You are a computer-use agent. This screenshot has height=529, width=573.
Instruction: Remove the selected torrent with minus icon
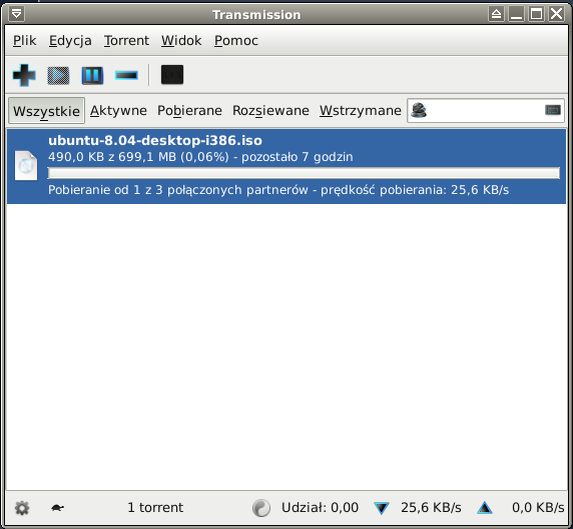point(126,75)
